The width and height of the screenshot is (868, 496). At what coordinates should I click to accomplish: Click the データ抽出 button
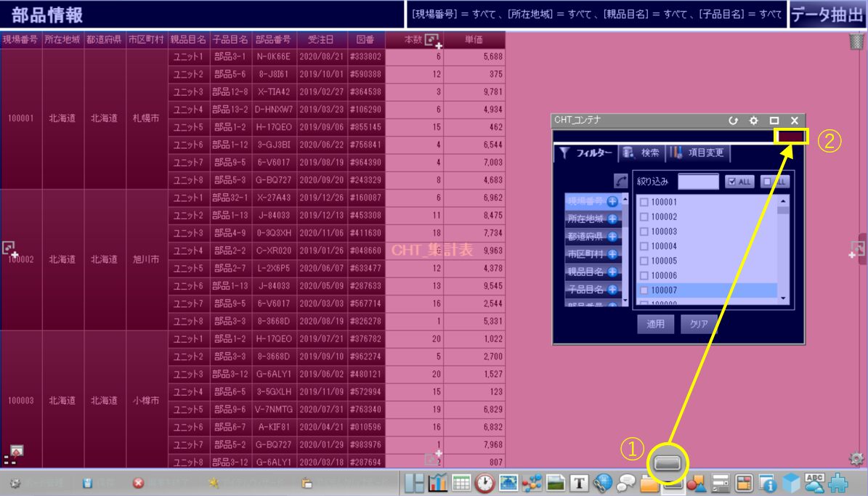coord(827,15)
